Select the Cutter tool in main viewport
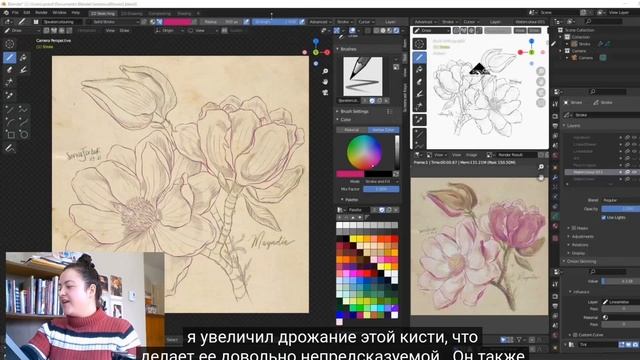The height and width of the screenshot is (360, 640). pos(10,82)
